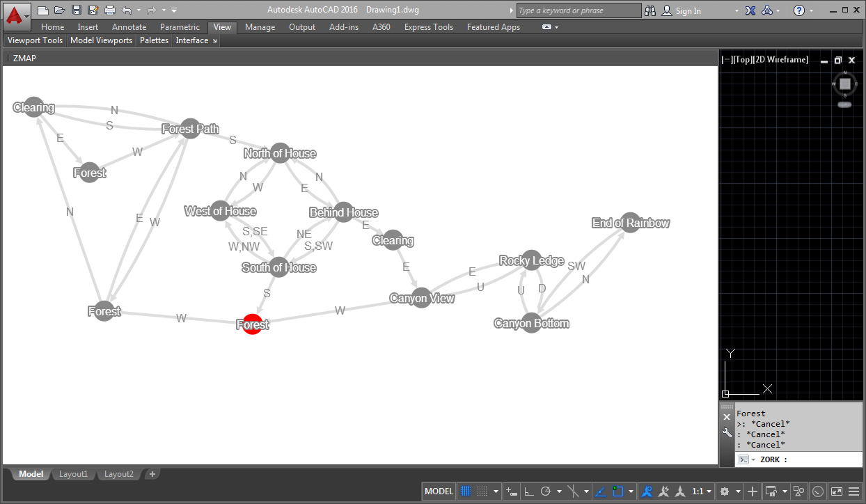Click the binoculars search icon
The height and width of the screenshot is (504, 866).
point(650,10)
